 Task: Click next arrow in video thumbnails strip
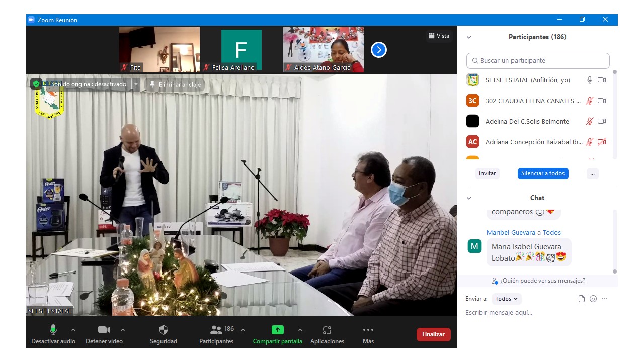click(x=379, y=50)
